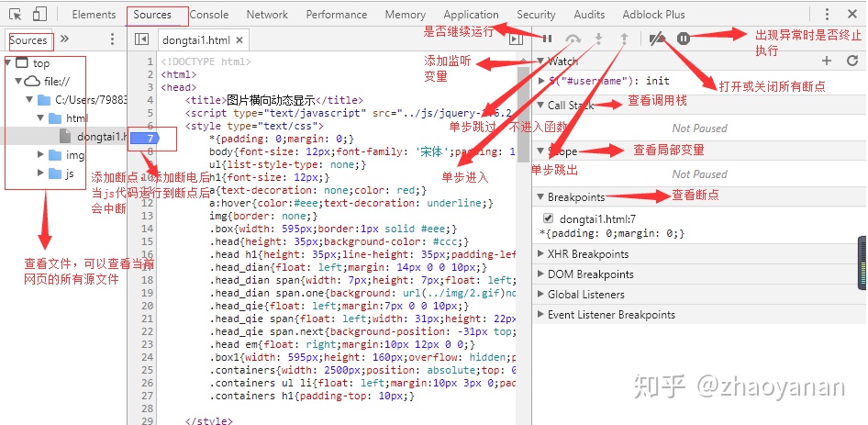Switch to the Network tab
Image resolution: width=868 pixels, height=425 pixels.
(267, 15)
